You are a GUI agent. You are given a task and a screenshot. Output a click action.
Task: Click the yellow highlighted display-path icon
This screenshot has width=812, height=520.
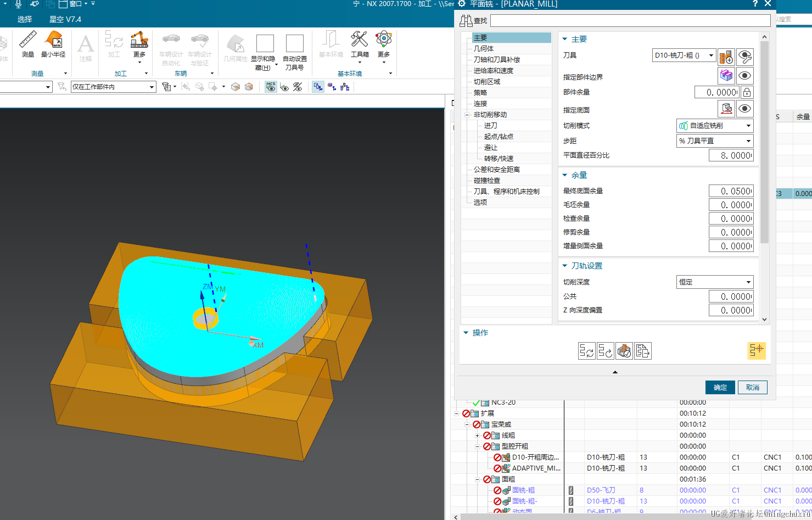[757, 350]
